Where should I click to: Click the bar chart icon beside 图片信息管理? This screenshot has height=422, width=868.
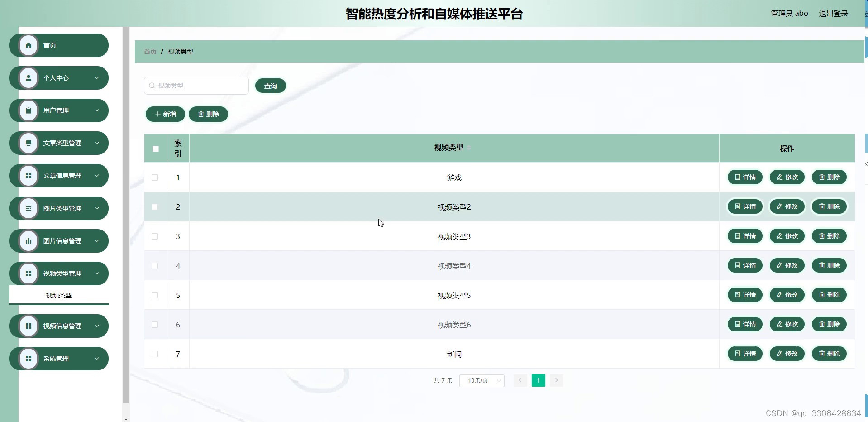[29, 241]
